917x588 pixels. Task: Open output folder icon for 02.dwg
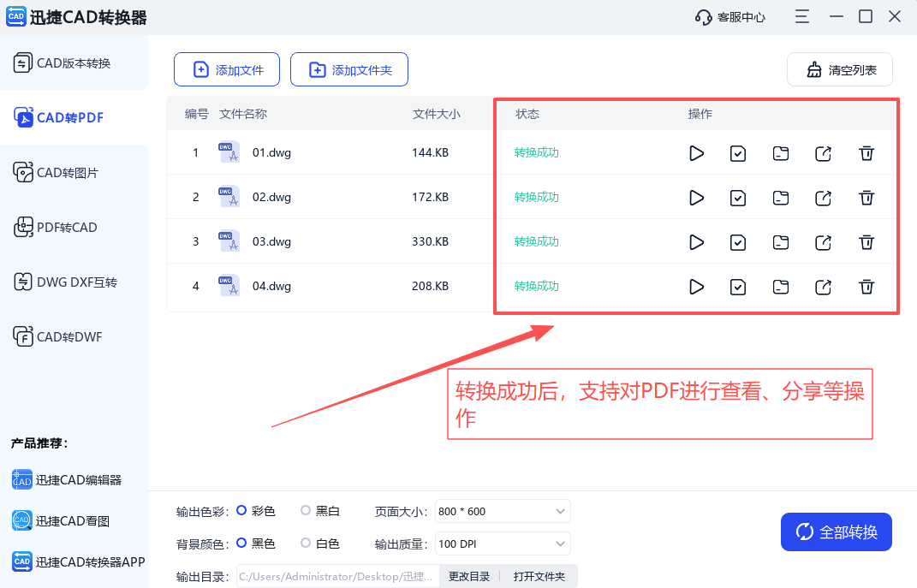(x=780, y=198)
